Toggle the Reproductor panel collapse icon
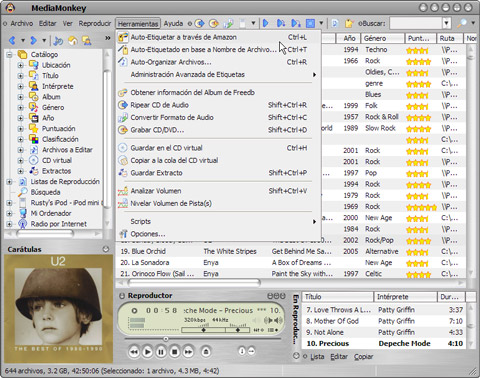 point(122,296)
